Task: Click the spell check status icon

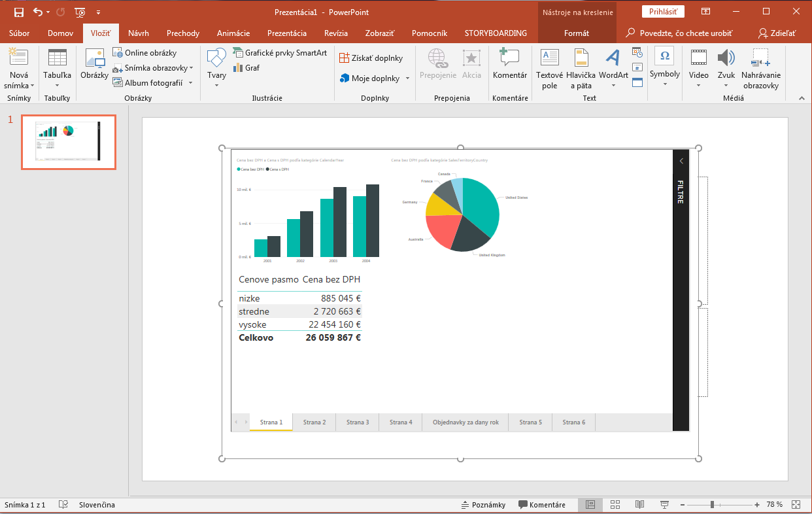Action: pos(63,505)
